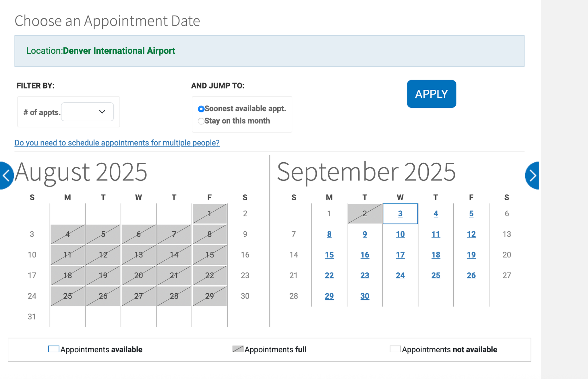The image size is (588, 379).
Task: Navigate to previous month with left arrow
Action: 6,175
